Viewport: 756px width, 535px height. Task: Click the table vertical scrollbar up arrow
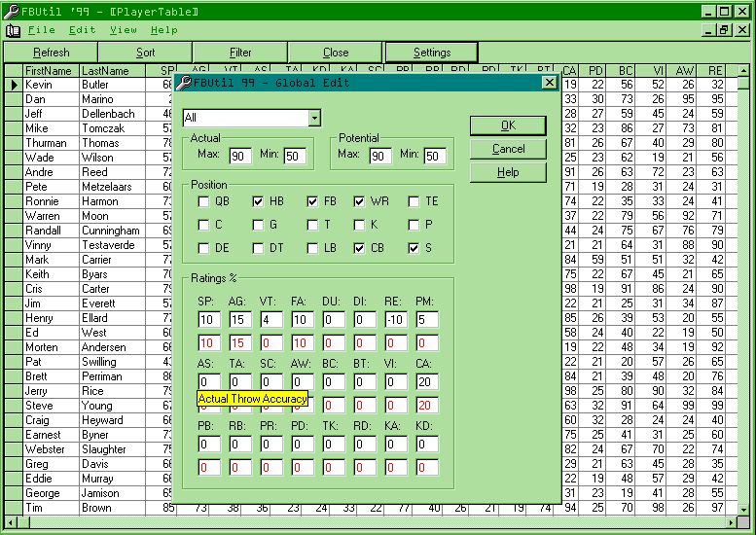(x=743, y=71)
